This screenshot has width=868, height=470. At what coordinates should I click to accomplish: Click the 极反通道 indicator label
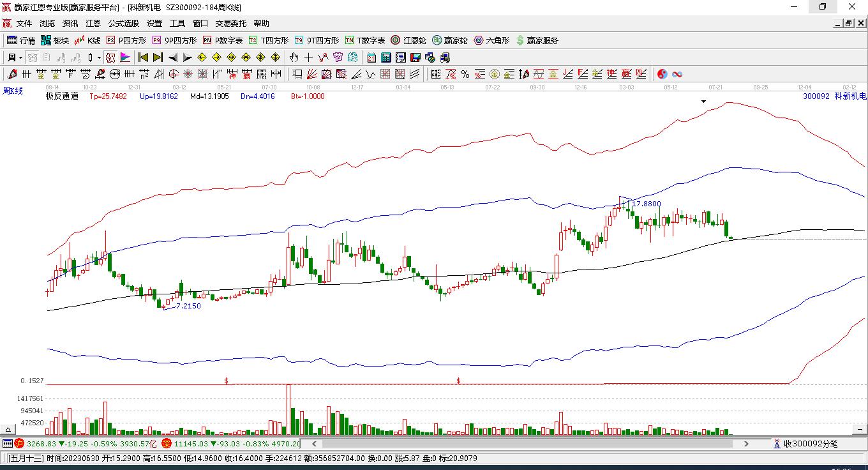62,96
